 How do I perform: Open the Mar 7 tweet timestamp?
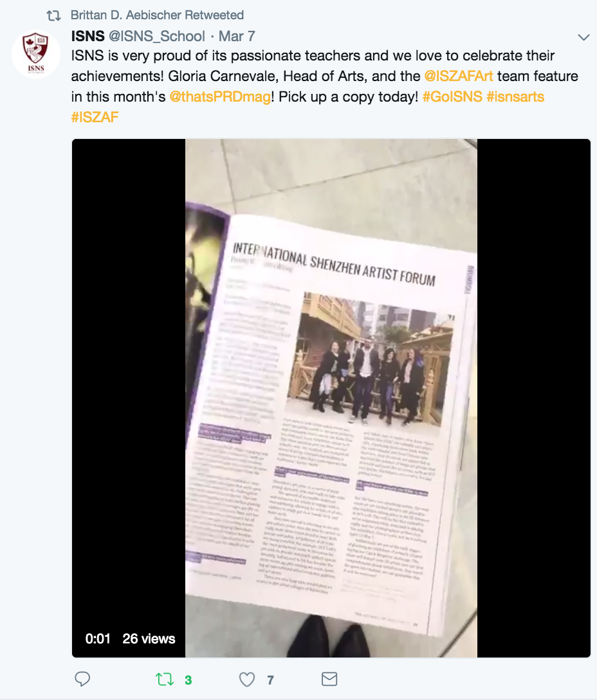237,36
